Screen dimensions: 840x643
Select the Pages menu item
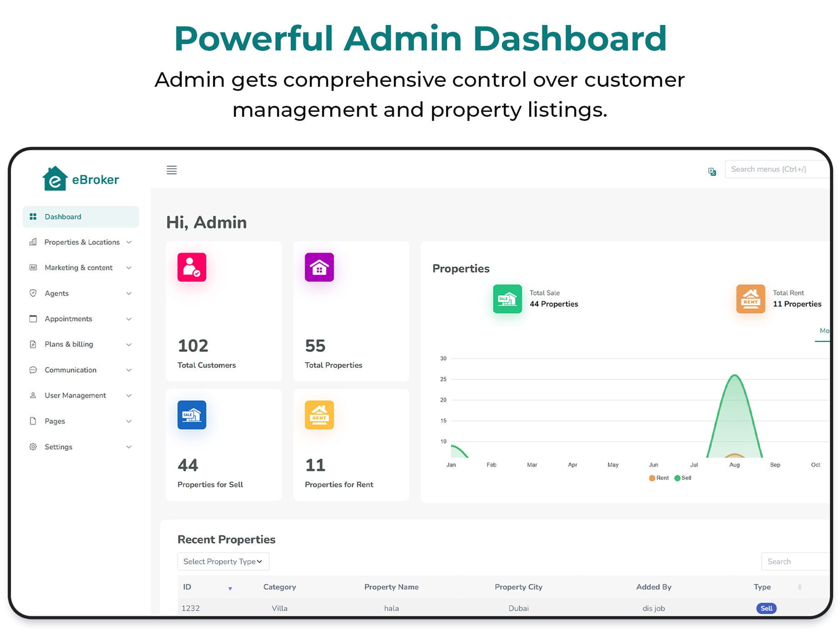click(54, 421)
